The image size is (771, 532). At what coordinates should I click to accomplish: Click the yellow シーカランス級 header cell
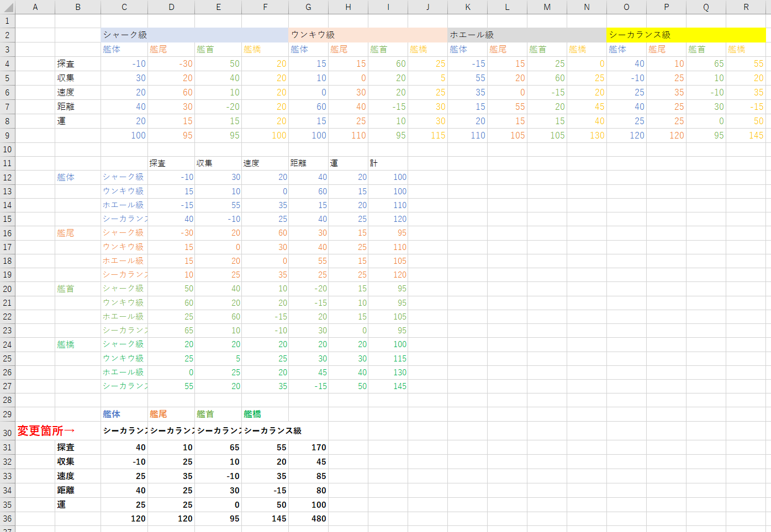coord(640,35)
